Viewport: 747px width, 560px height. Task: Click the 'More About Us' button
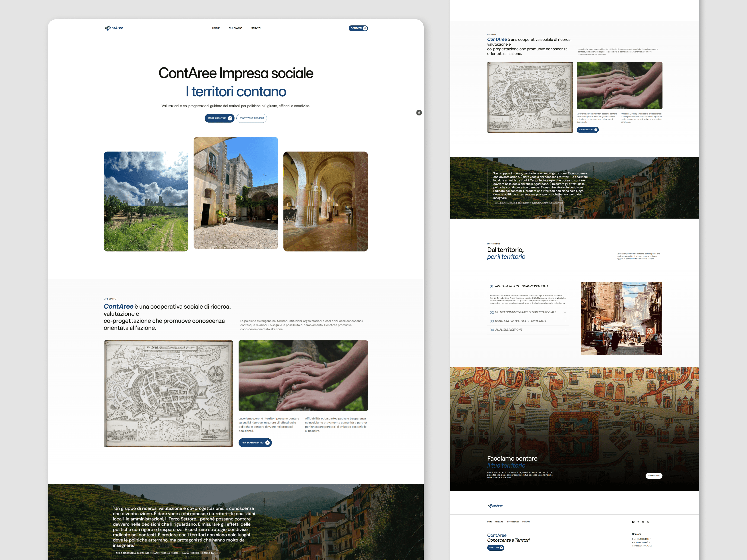point(219,118)
